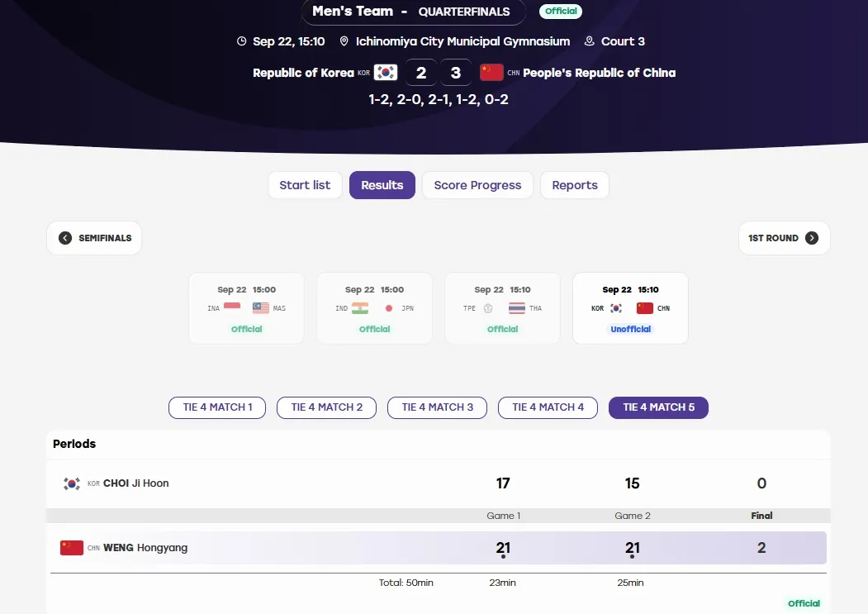Screen dimensions: 868x614
Task: Go to the SEMIFINALS round
Action: click(x=94, y=238)
